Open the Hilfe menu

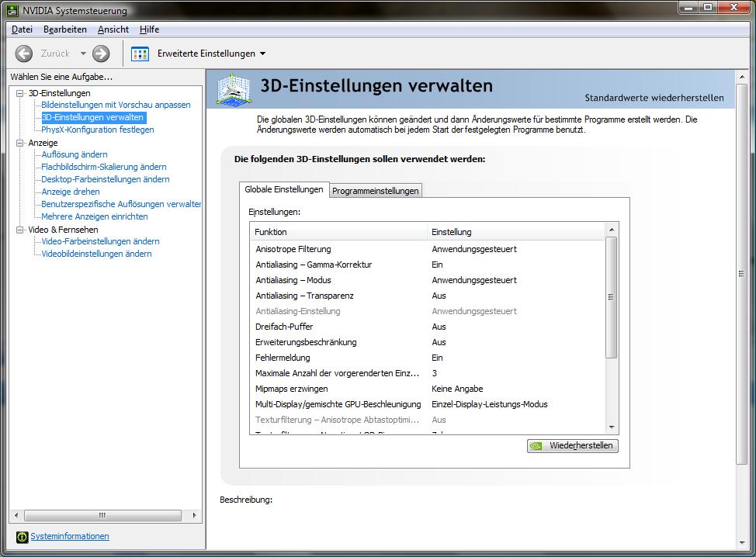[149, 29]
